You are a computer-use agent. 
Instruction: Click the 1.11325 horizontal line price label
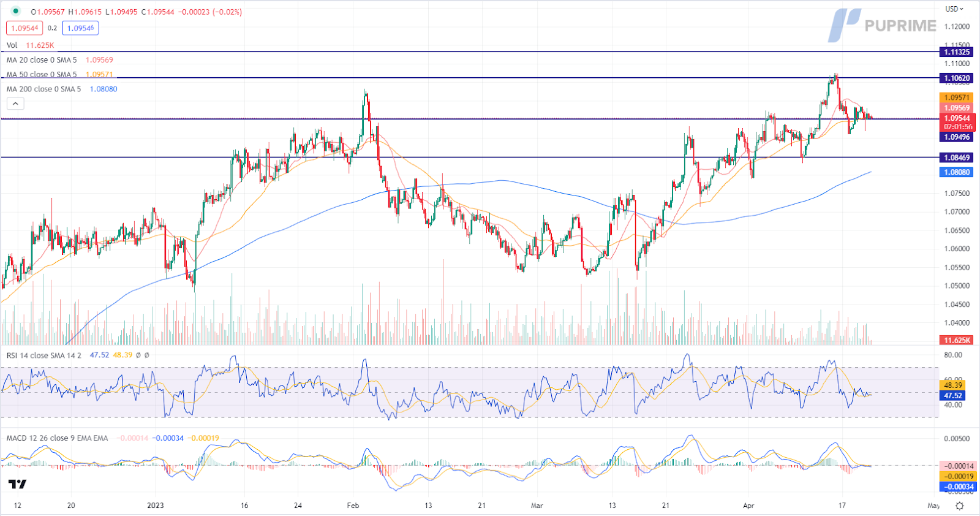coord(957,52)
